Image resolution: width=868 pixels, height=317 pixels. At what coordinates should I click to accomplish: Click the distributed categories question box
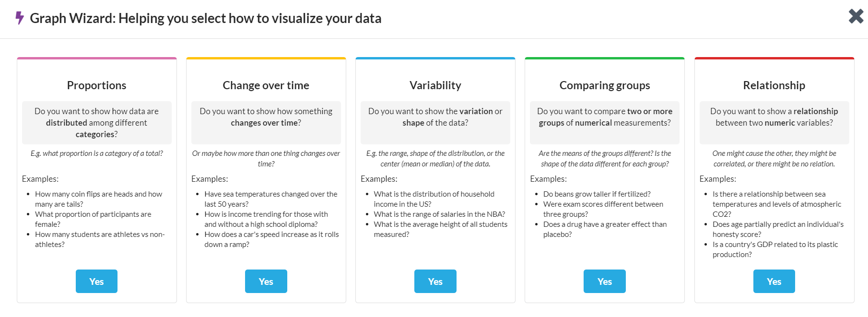tap(96, 122)
